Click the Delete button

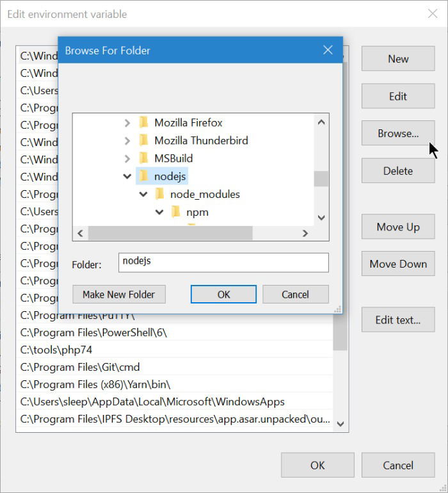pyautogui.click(x=398, y=171)
